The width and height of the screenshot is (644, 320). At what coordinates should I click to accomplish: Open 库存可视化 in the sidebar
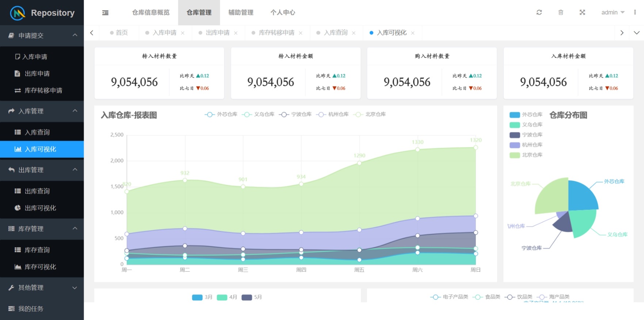42,267
